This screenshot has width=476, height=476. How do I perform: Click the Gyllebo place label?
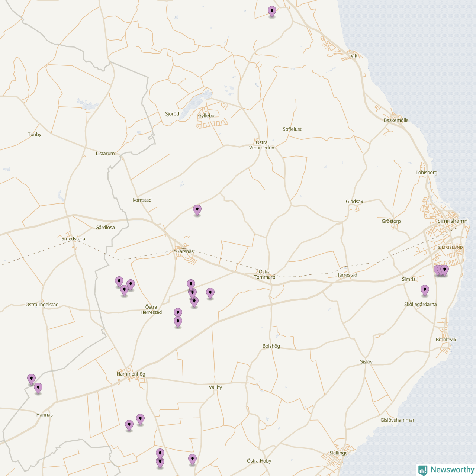(x=206, y=116)
